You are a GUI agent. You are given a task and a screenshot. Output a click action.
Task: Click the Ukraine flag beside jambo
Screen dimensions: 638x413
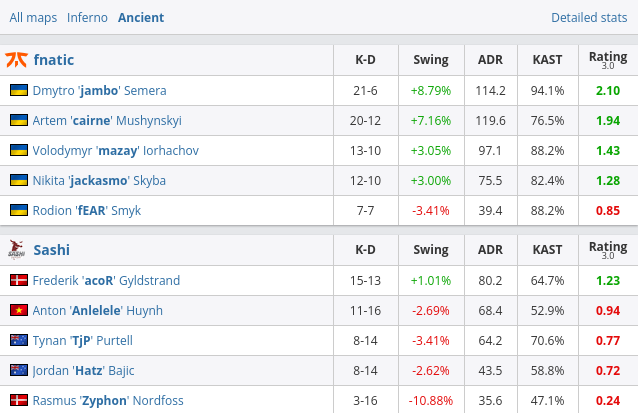point(19,90)
